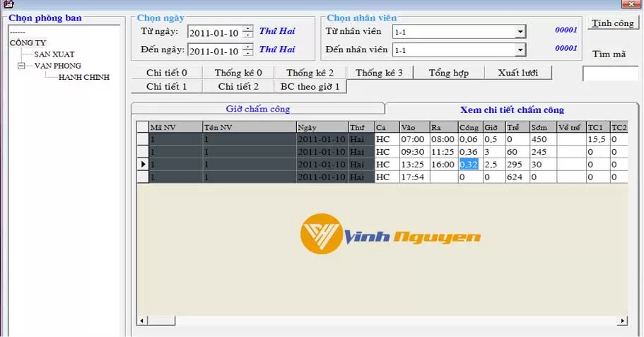This screenshot has width=644, height=337.
Task: Click the grid scroll right arrow
Action: (x=623, y=321)
